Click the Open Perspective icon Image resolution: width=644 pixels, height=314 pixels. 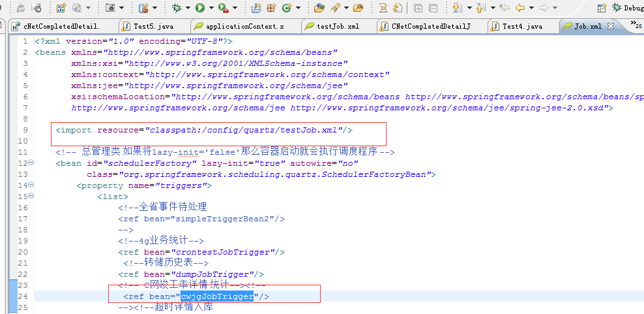(x=602, y=7)
